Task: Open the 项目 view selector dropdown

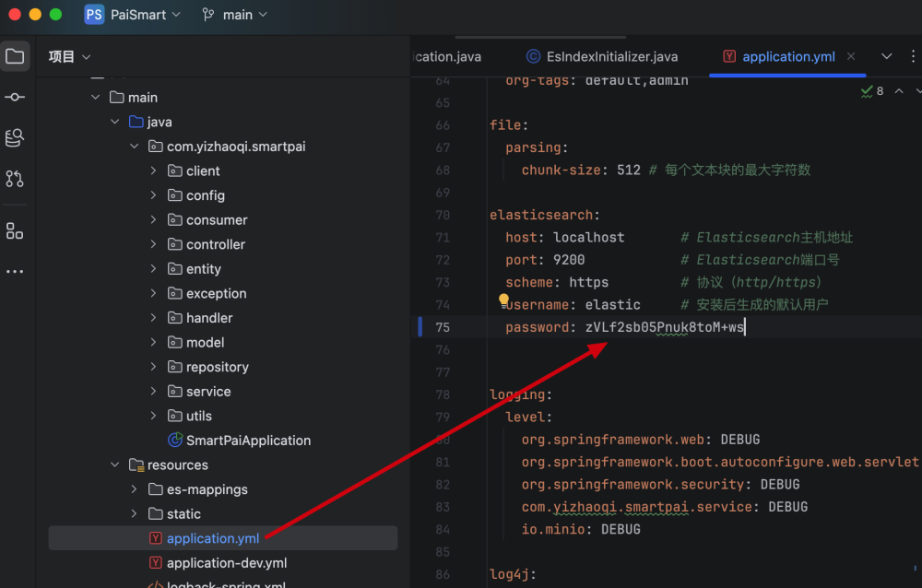Action: click(70, 56)
